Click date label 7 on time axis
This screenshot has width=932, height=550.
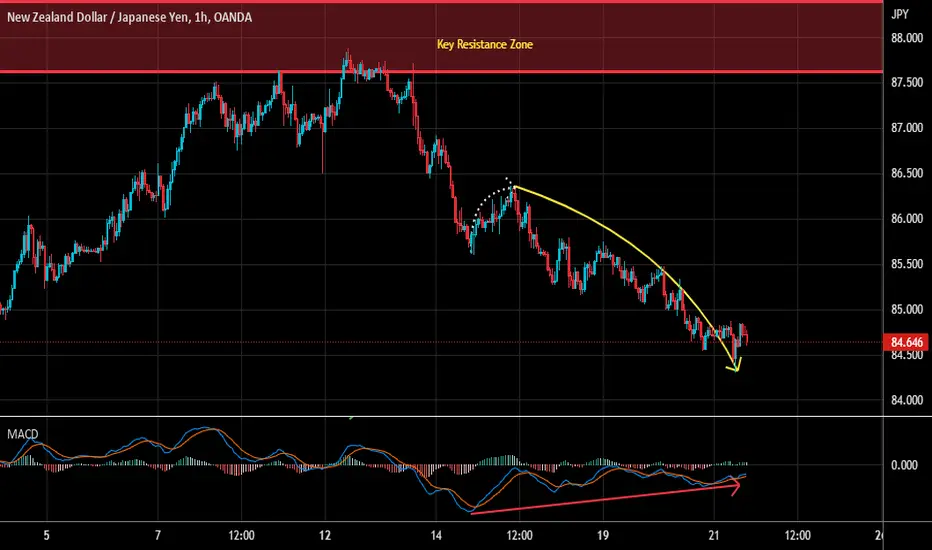tap(158, 536)
